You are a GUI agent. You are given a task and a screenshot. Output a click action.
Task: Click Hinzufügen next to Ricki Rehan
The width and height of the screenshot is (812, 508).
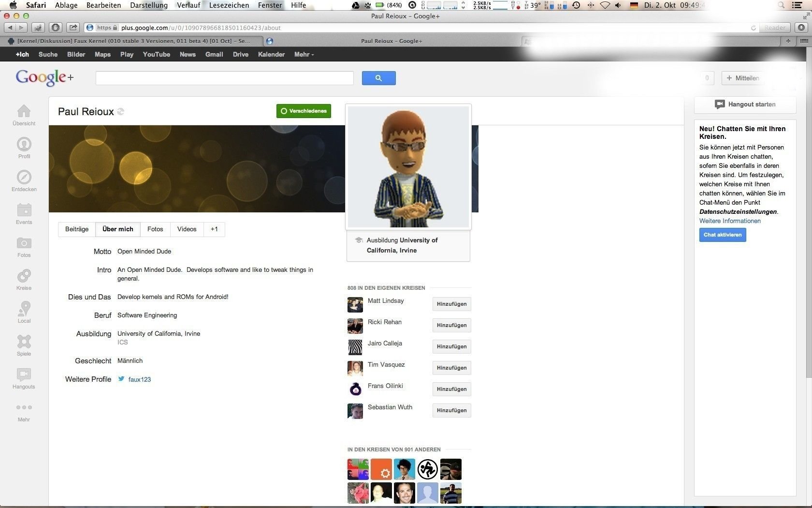point(451,325)
